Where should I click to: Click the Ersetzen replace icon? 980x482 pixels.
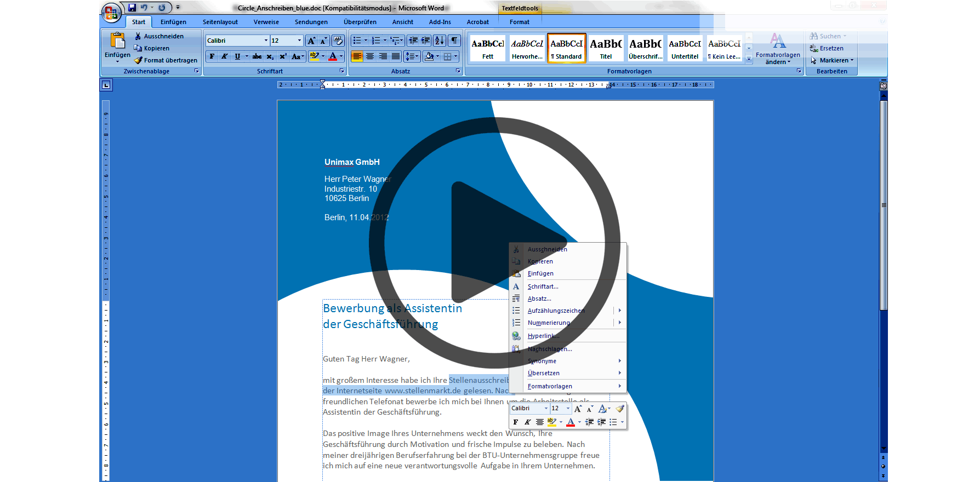click(814, 48)
